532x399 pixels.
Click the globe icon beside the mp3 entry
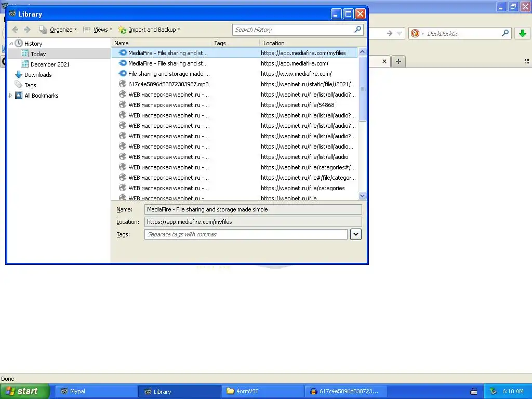(123, 84)
